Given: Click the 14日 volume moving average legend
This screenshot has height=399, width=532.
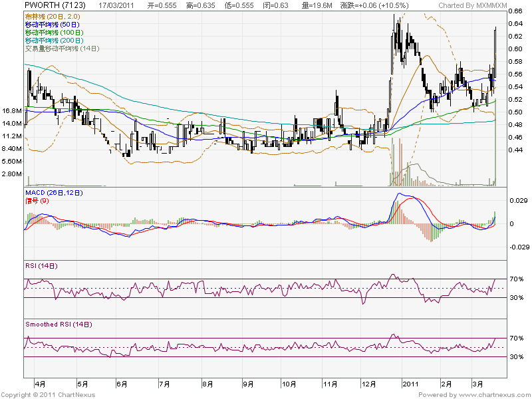Looking at the screenshot, I should coord(62,48).
